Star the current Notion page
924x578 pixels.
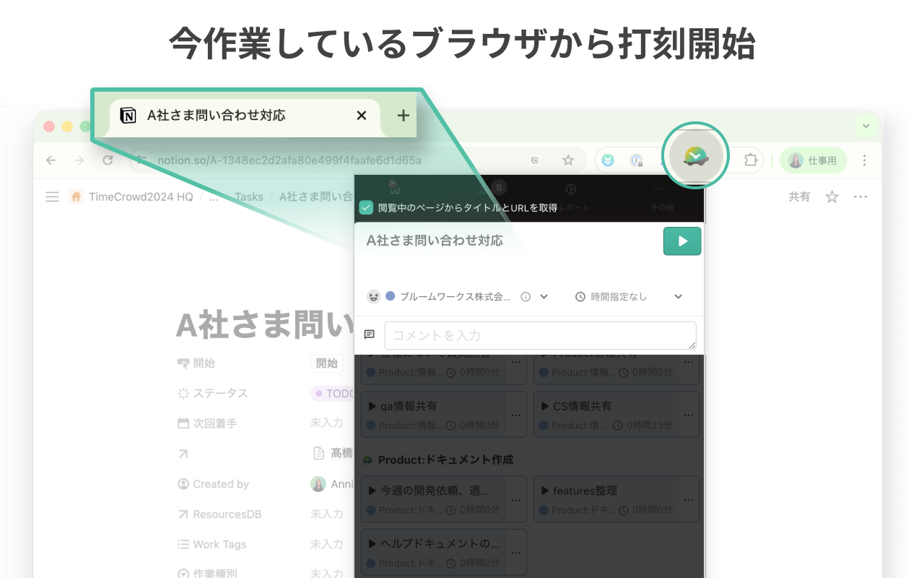(x=832, y=196)
